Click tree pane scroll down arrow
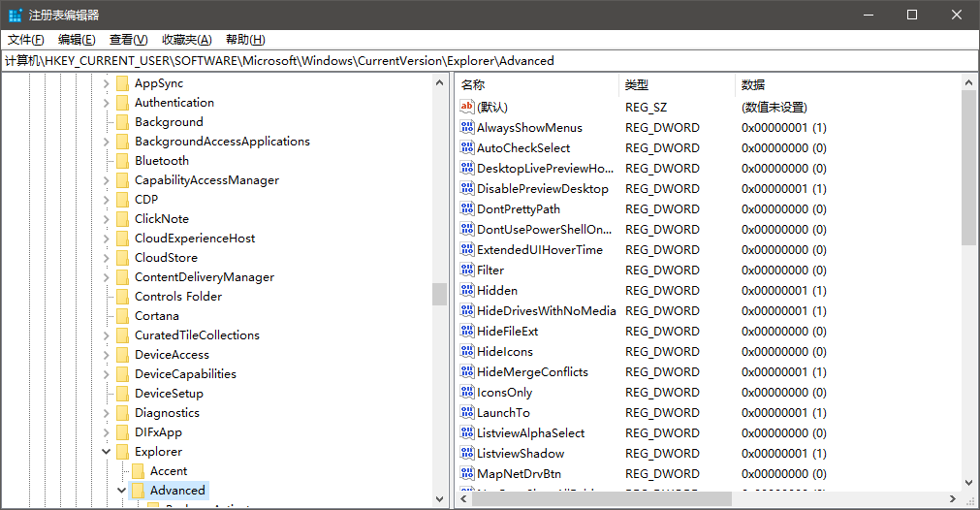The height and width of the screenshot is (510, 980). click(x=439, y=499)
